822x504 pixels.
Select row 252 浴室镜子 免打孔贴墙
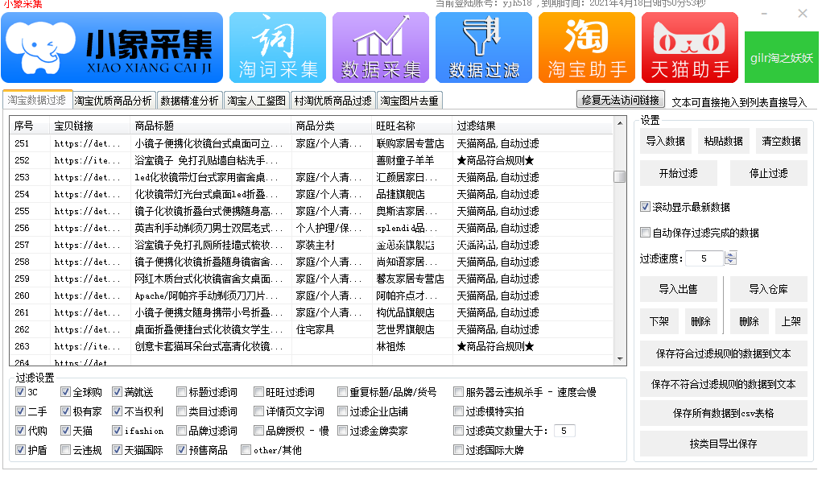click(x=312, y=160)
